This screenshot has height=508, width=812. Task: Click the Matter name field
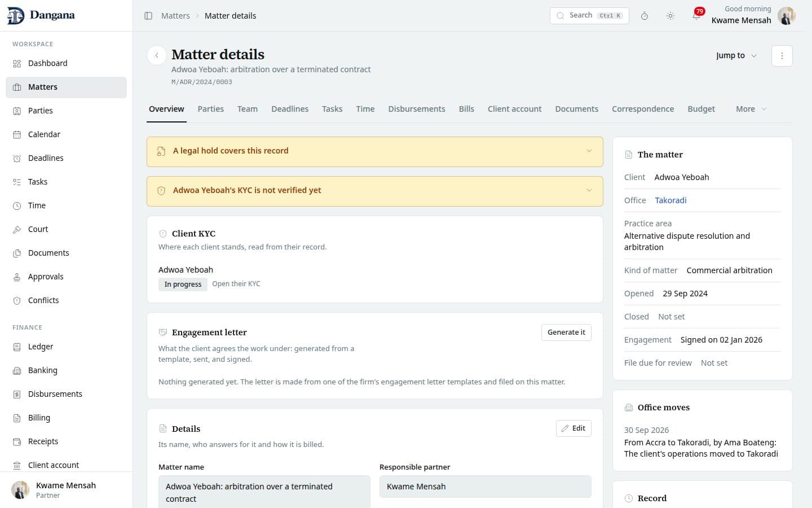(x=264, y=492)
